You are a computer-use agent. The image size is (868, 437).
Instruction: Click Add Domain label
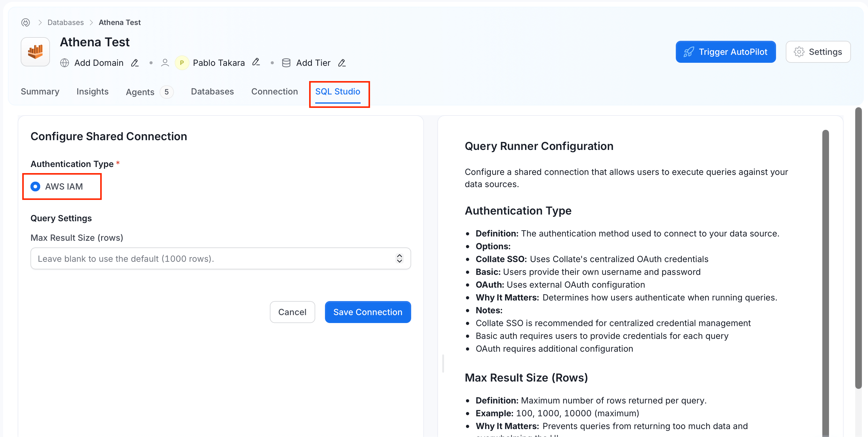[99, 63]
